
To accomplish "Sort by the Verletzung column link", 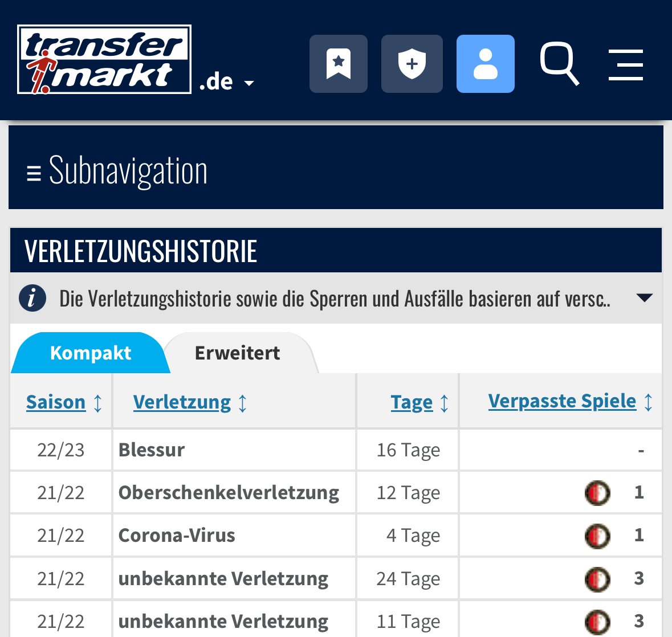I will click(x=182, y=402).
